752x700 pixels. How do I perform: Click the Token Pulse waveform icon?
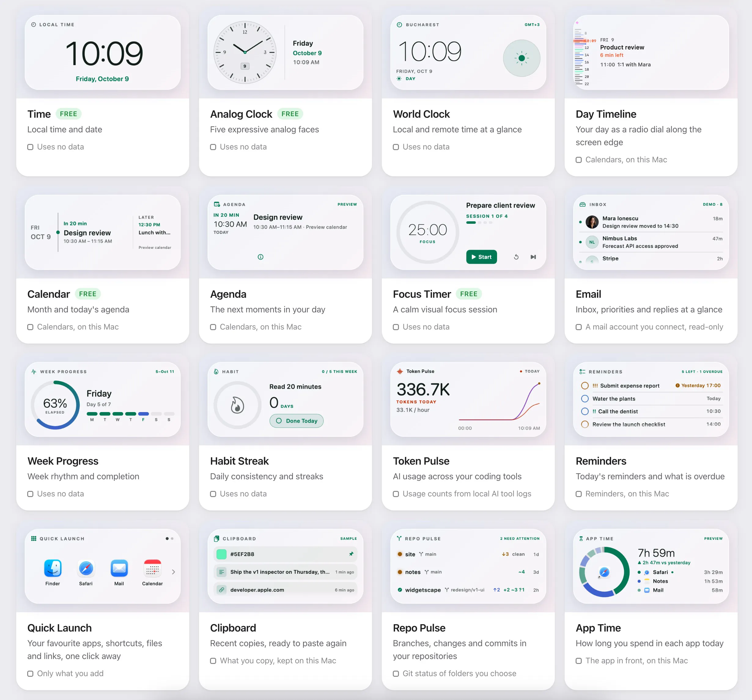[x=400, y=371]
